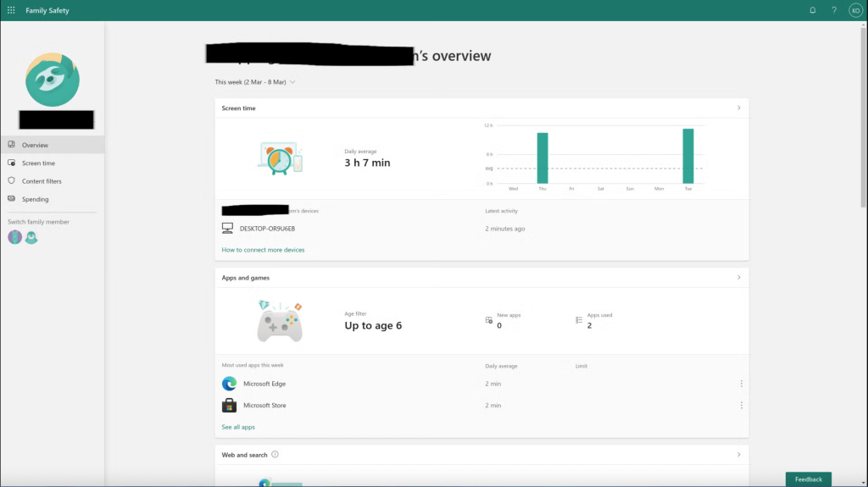The height and width of the screenshot is (487, 868).
Task: Select Screen time in the sidebar
Action: tap(38, 163)
